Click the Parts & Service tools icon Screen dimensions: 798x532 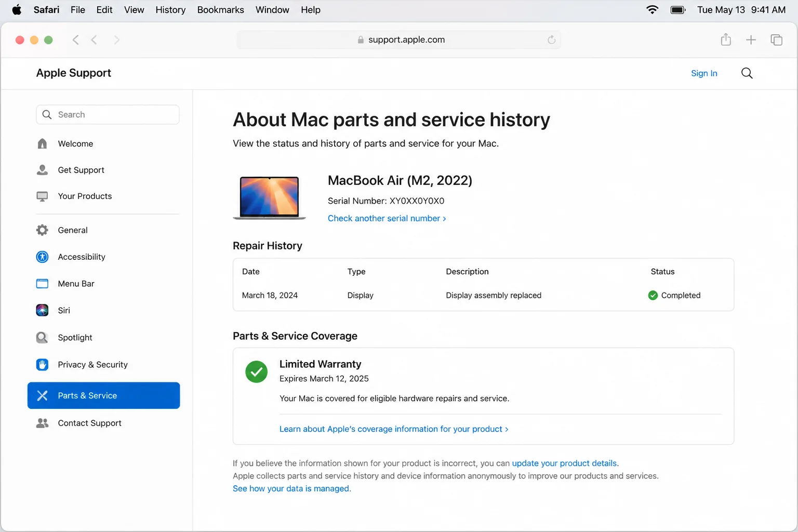pos(43,395)
